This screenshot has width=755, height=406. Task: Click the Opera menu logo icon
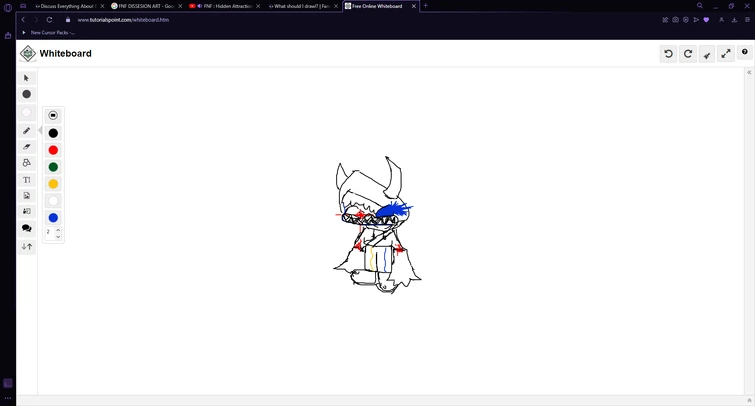pos(8,7)
